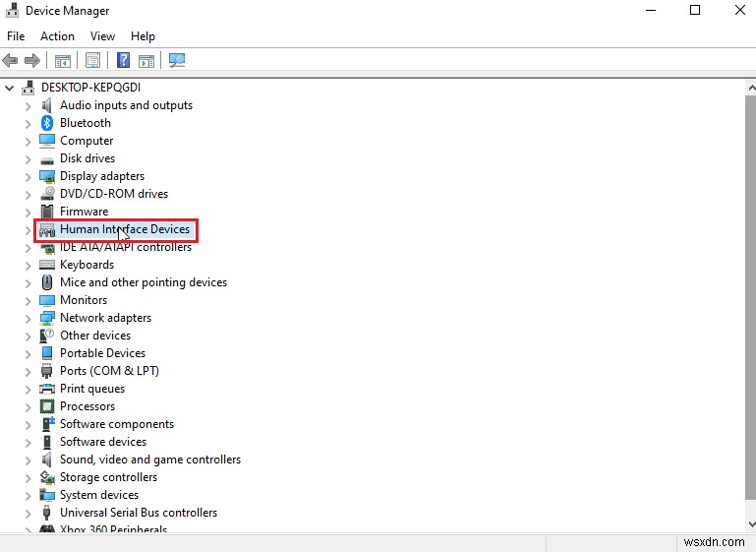Maximize the Device Manager window
Image resolution: width=756 pixels, height=552 pixels.
tap(695, 10)
